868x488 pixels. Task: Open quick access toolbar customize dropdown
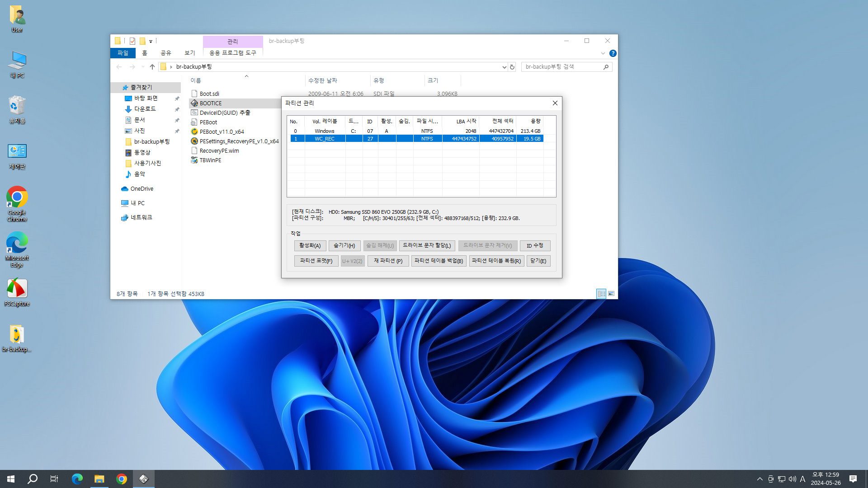point(151,41)
